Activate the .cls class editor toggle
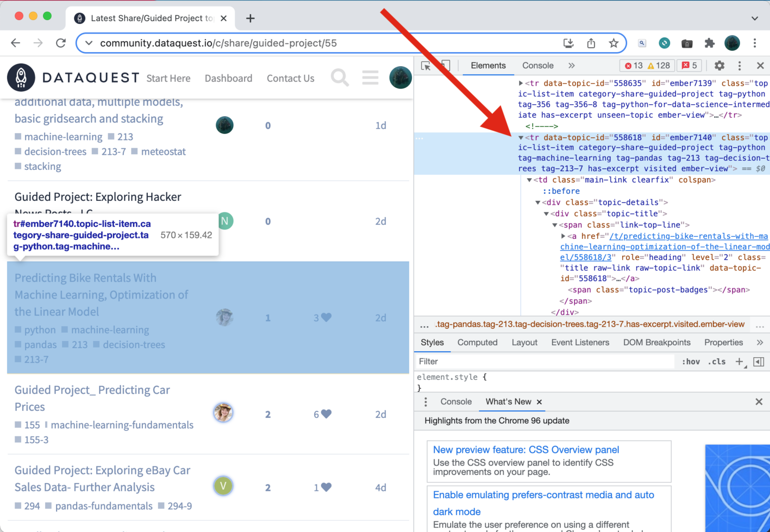The image size is (770, 532). 717,361
